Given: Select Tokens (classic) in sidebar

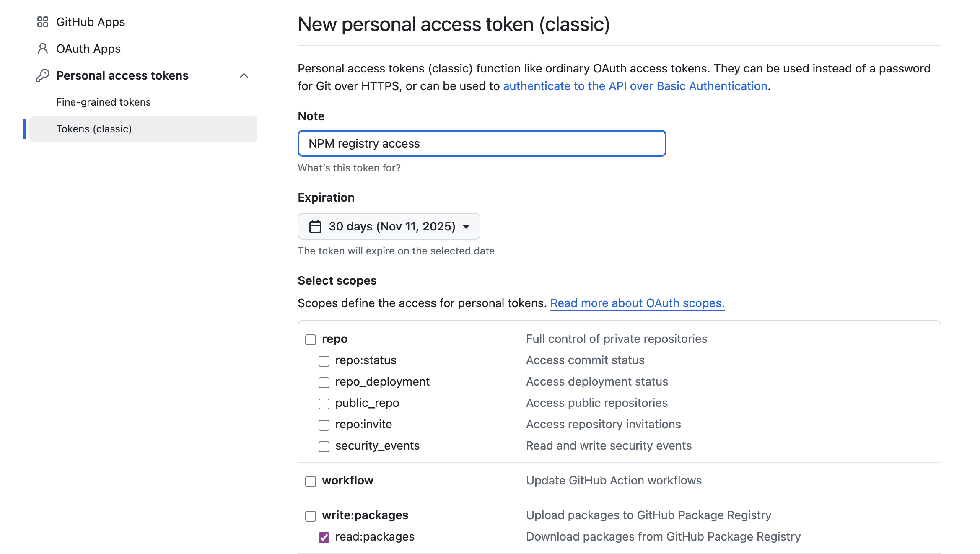Looking at the screenshot, I should (94, 129).
